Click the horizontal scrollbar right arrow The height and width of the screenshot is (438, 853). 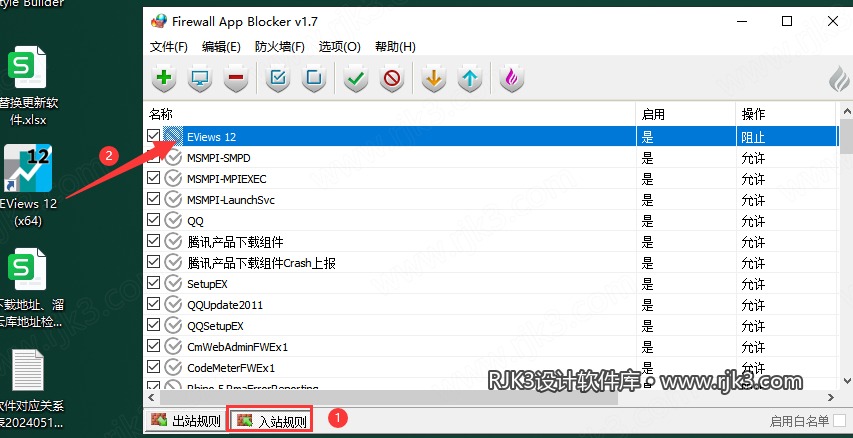click(831, 398)
